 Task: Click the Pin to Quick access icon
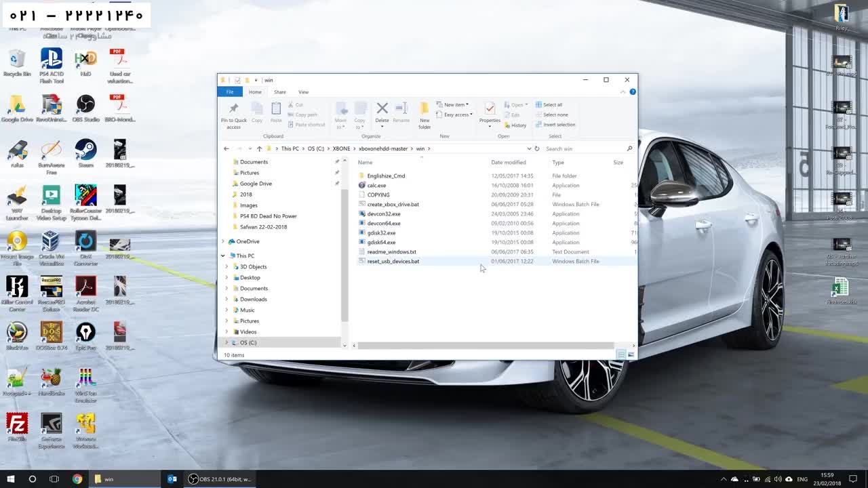(x=233, y=110)
